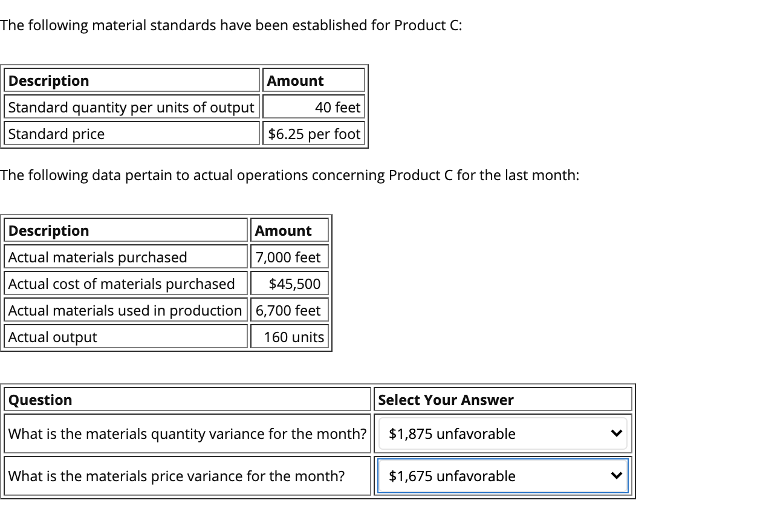Image resolution: width=763 pixels, height=532 pixels.
Task: Click the Description header in first table
Action: point(48,80)
